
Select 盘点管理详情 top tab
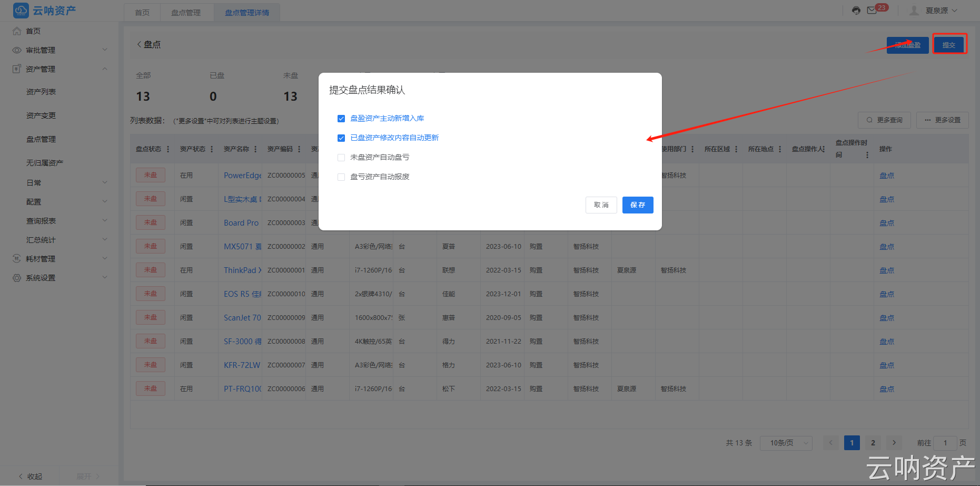247,13
